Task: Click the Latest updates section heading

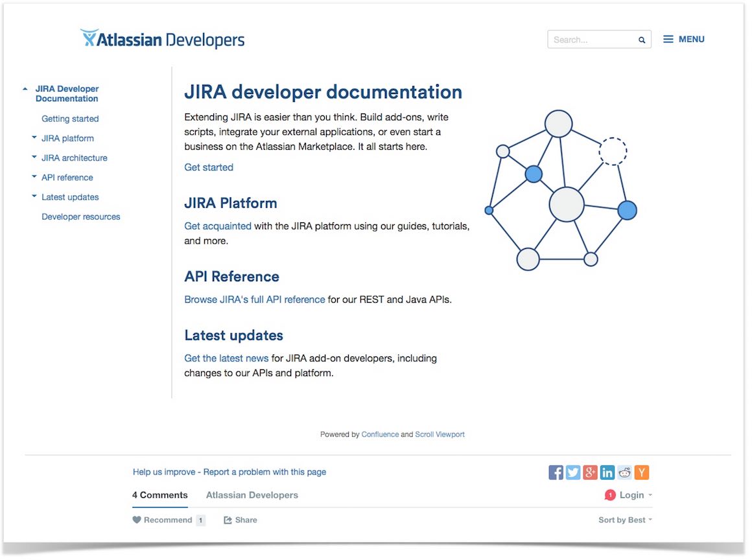Action: (233, 335)
